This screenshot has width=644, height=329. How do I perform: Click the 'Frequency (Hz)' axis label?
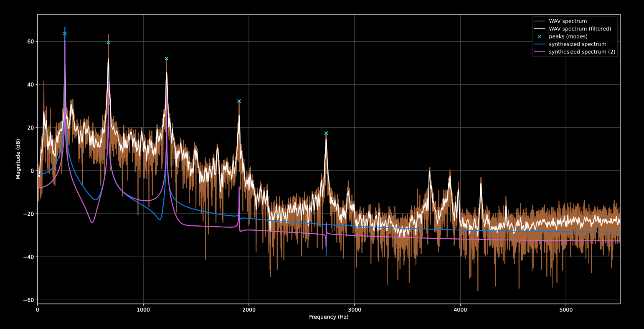tap(329, 317)
